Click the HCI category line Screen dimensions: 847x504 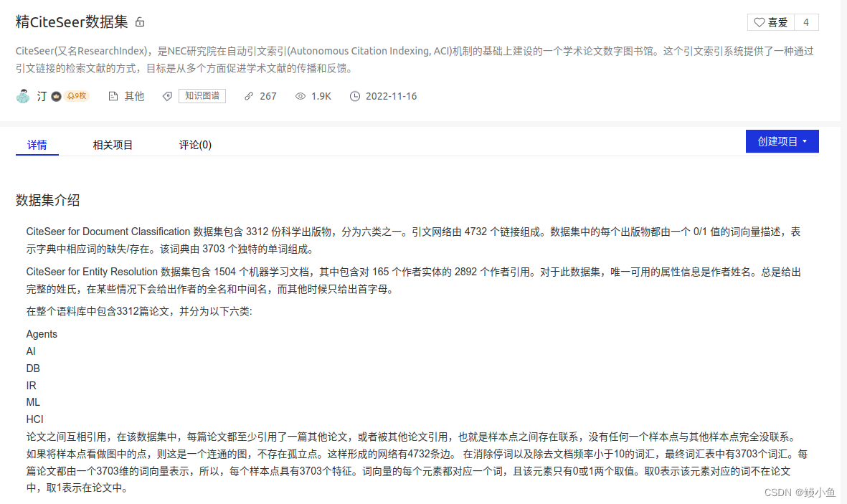click(x=34, y=419)
